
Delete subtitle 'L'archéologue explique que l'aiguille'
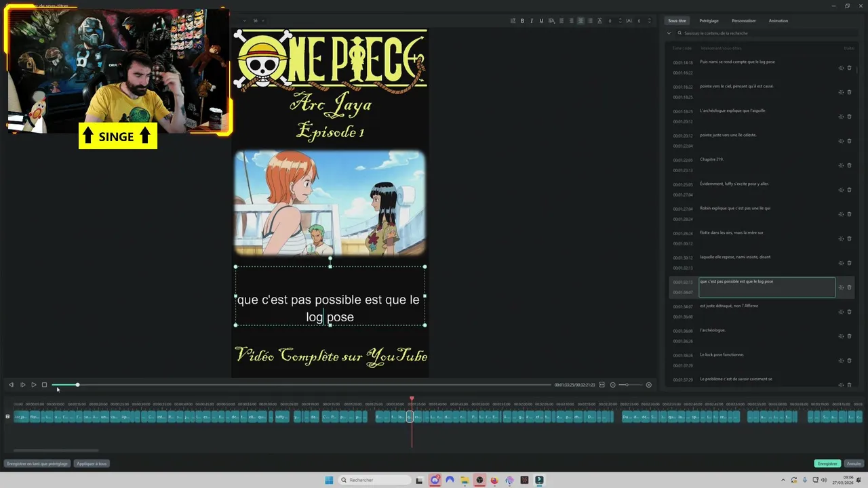point(849,117)
